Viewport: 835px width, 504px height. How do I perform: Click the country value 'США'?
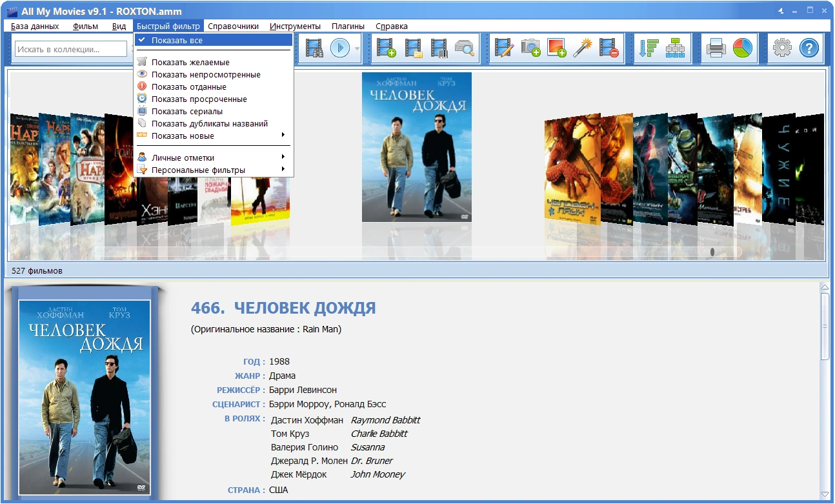pyautogui.click(x=279, y=490)
